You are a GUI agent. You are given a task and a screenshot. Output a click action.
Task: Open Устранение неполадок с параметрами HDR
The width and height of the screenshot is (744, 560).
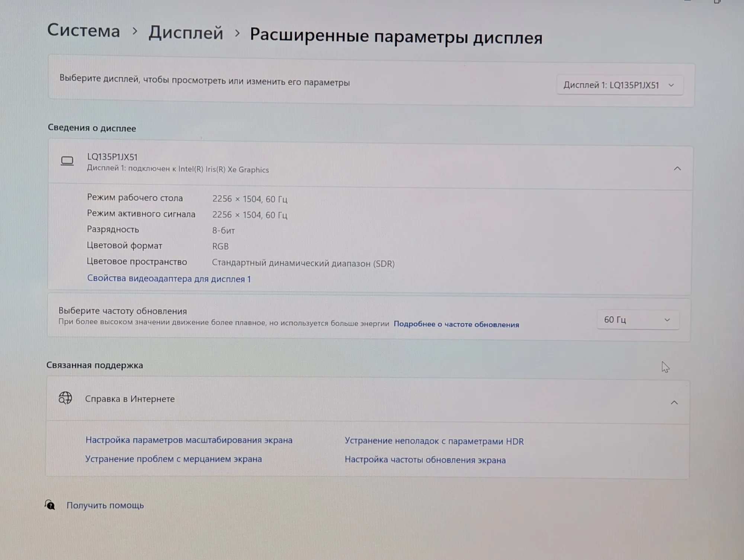(434, 441)
